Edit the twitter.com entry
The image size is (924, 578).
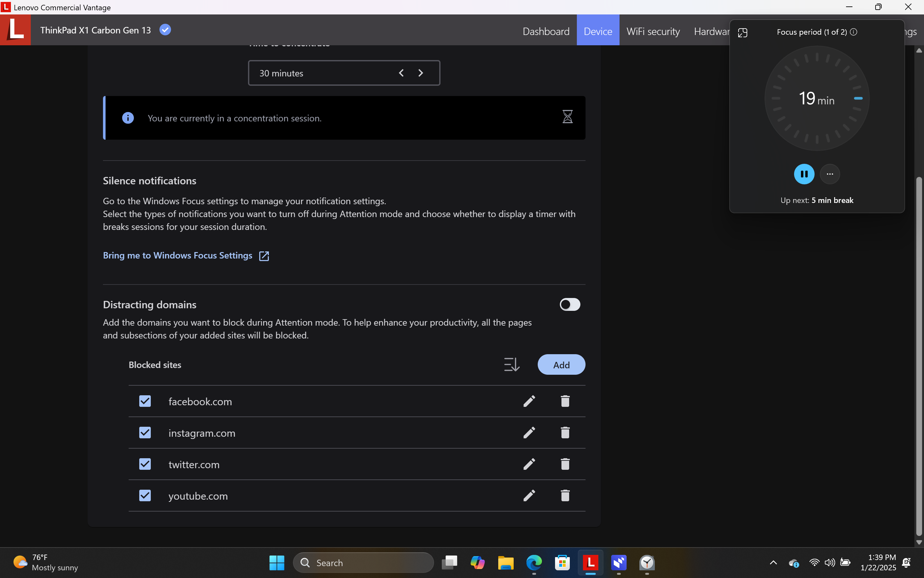pos(529,464)
